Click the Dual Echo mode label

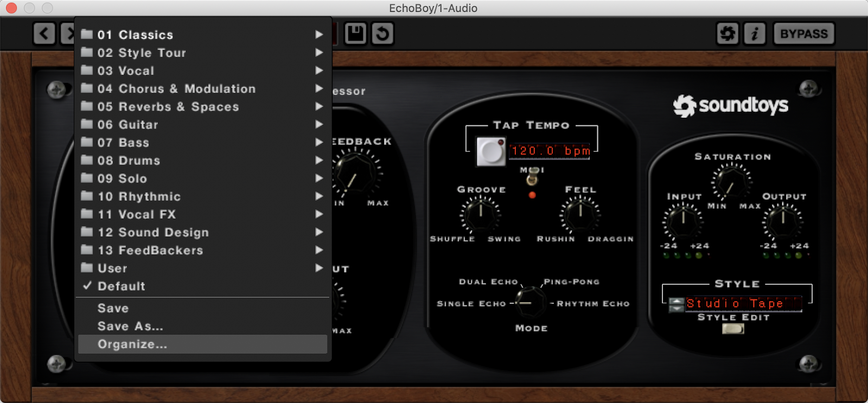(488, 282)
